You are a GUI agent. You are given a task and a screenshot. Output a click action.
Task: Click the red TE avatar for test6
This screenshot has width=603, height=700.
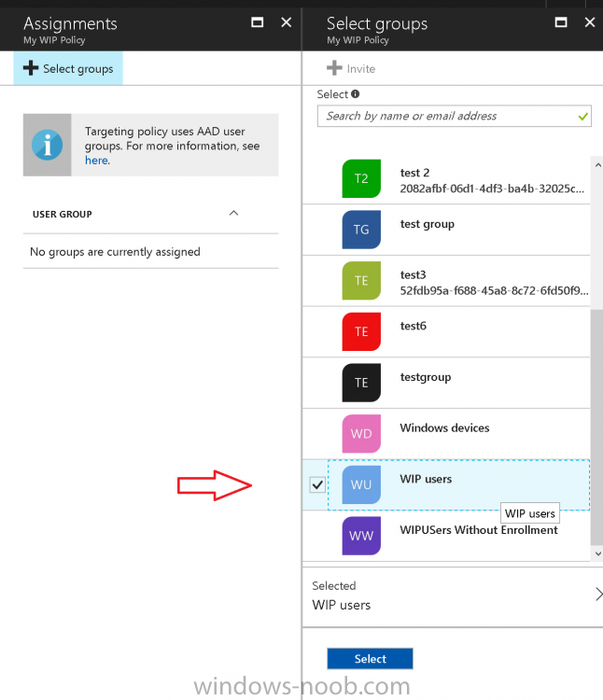point(361,331)
